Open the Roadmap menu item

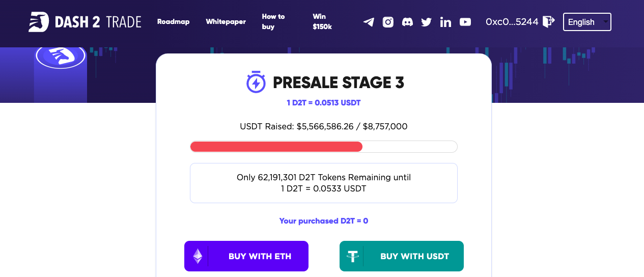point(173,22)
